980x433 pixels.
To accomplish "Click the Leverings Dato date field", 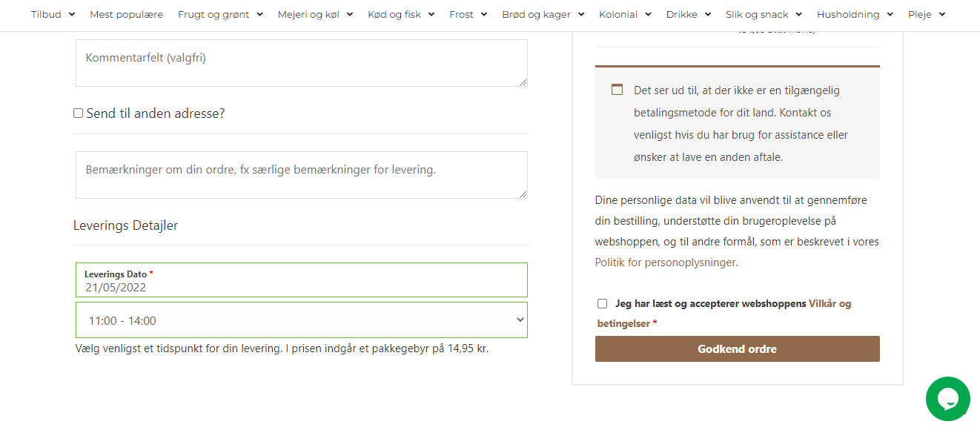I will pyautogui.click(x=301, y=287).
